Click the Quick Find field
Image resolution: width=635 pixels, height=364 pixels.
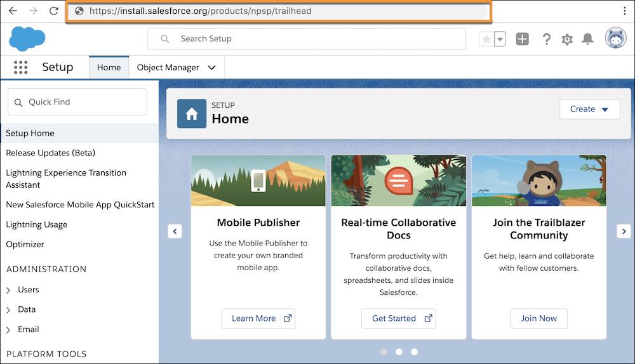77,102
